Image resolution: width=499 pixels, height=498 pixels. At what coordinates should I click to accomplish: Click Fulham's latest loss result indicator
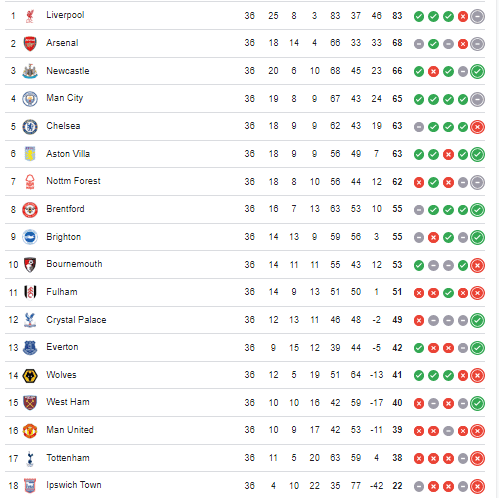click(477, 293)
